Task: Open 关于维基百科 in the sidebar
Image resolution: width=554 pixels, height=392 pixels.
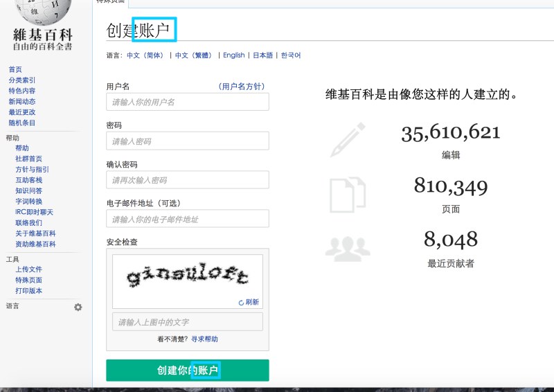Action: (x=35, y=233)
